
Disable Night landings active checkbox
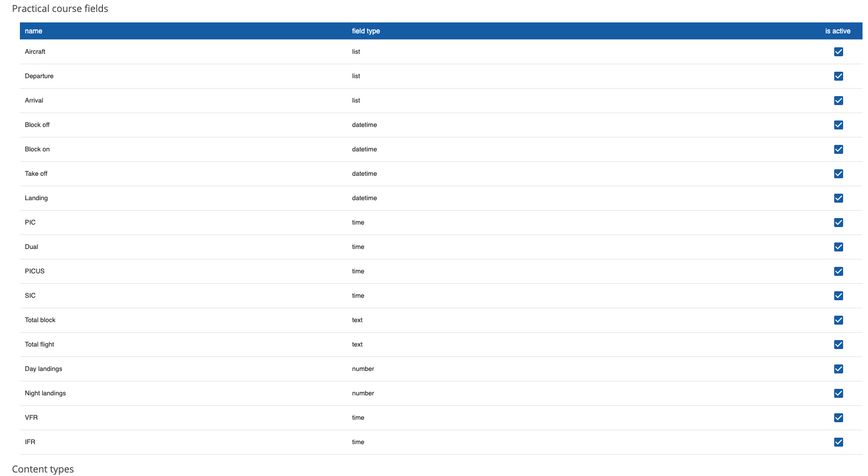coord(838,393)
